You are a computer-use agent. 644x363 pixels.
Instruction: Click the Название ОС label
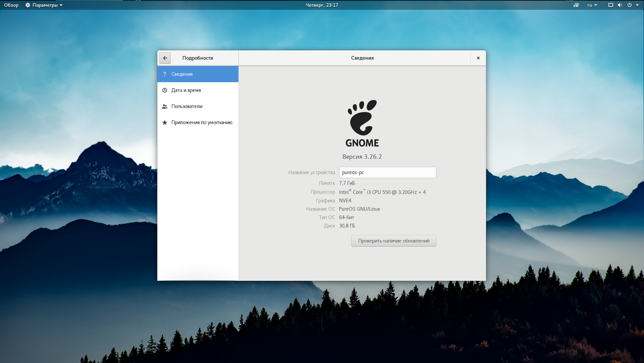click(x=320, y=209)
